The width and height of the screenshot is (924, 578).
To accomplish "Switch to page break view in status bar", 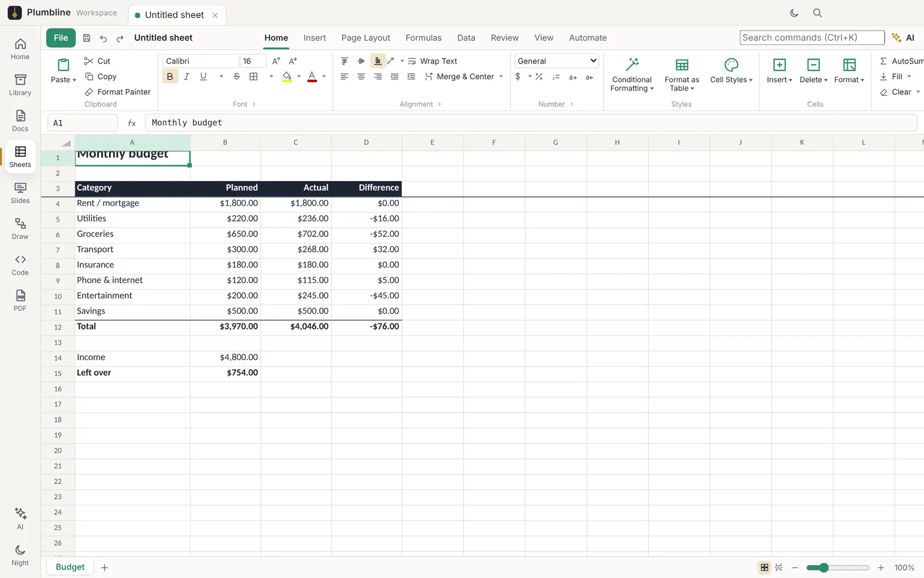I will click(x=779, y=568).
